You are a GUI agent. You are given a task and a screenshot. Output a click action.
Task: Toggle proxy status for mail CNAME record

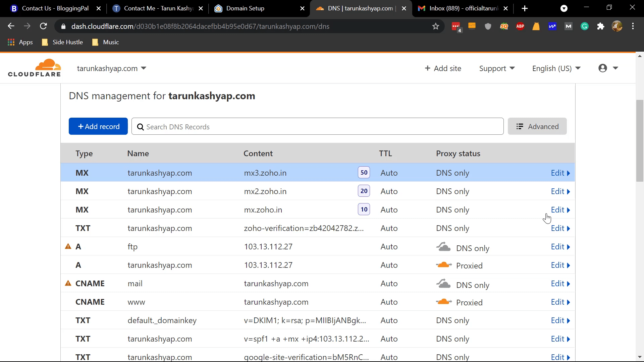[444, 283]
